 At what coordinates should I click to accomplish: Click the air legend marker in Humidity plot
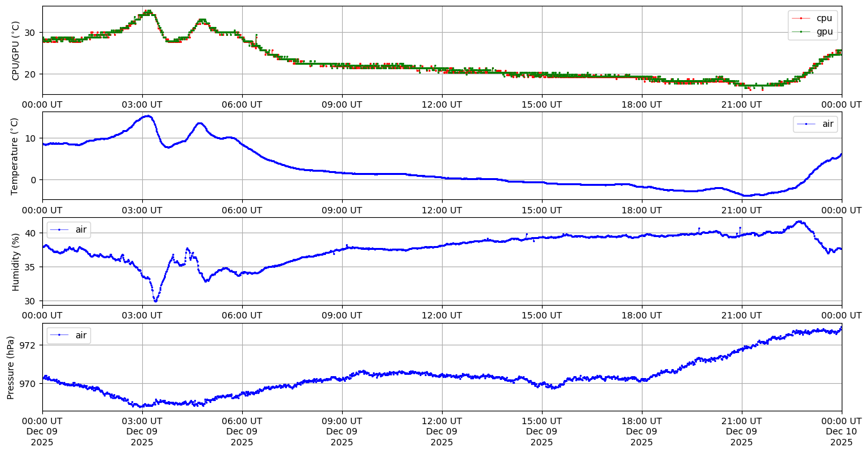point(59,229)
